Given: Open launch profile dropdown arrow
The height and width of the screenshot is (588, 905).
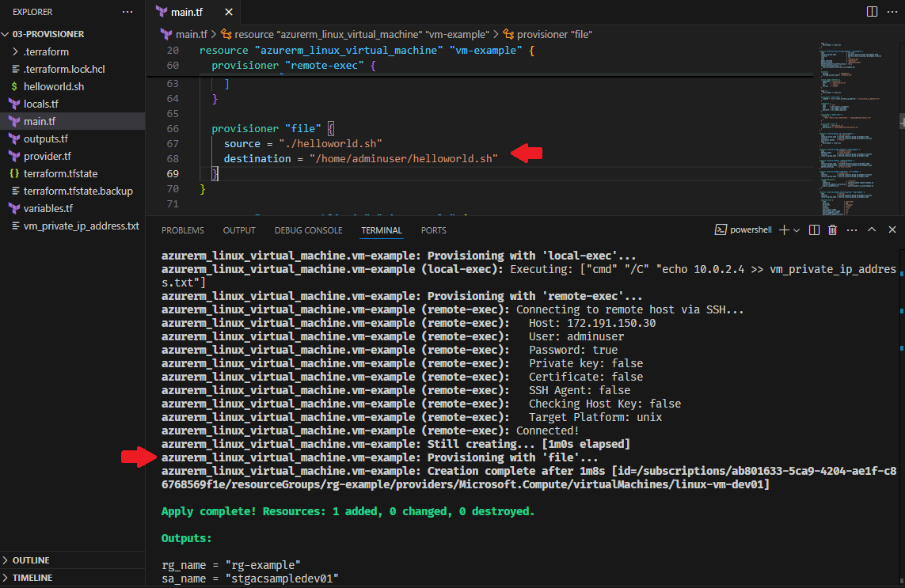Looking at the screenshot, I should tap(797, 230).
